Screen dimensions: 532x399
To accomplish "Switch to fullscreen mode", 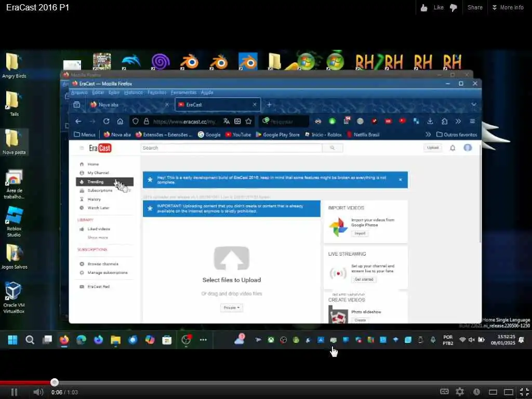I will tap(525, 392).
